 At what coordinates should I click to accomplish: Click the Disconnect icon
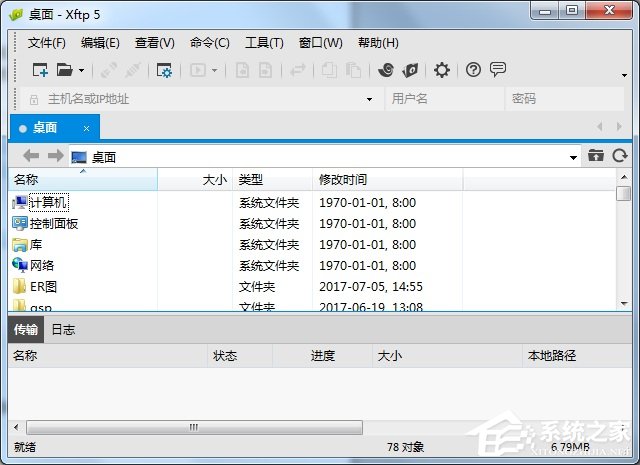click(133, 70)
